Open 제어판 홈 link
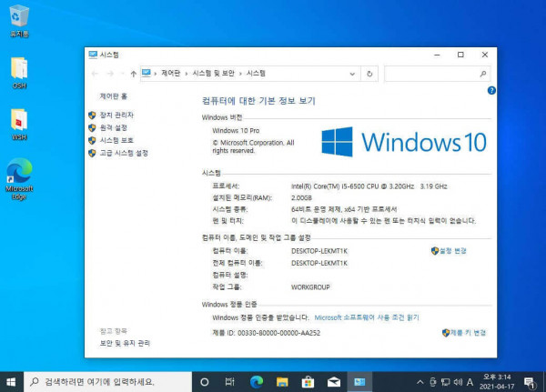 coord(114,96)
